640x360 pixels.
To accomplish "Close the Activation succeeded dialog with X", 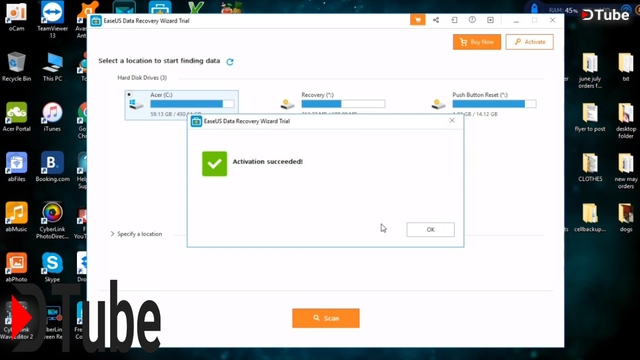I will tap(452, 120).
